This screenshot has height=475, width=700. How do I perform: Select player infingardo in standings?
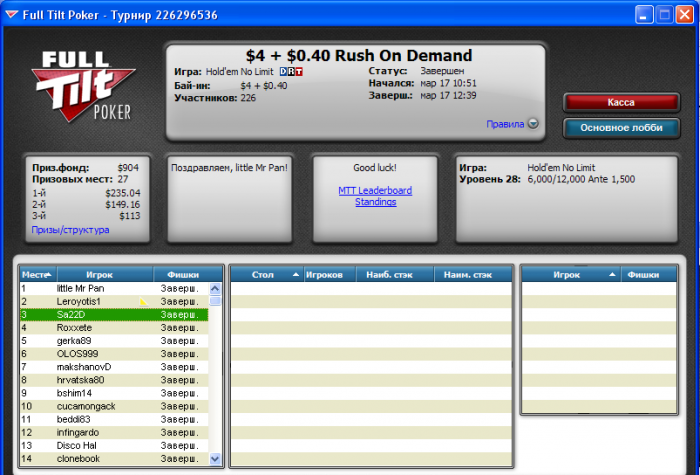(114, 433)
